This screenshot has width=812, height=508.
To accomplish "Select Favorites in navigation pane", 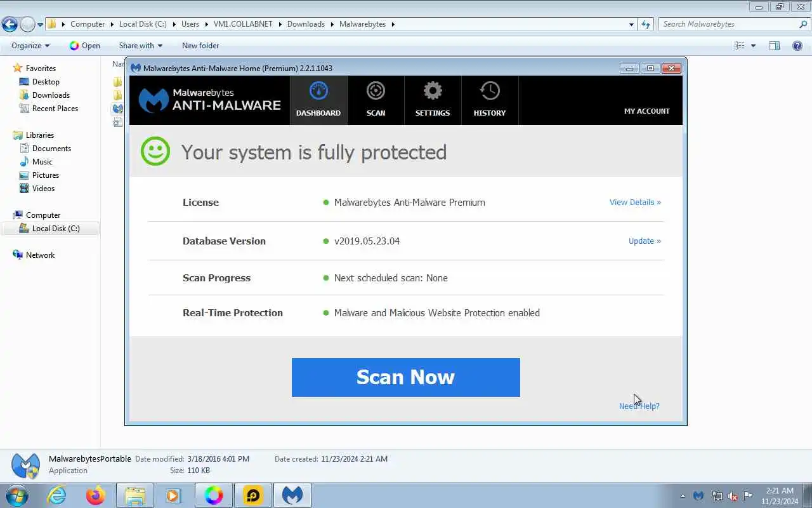I will (x=41, y=69).
